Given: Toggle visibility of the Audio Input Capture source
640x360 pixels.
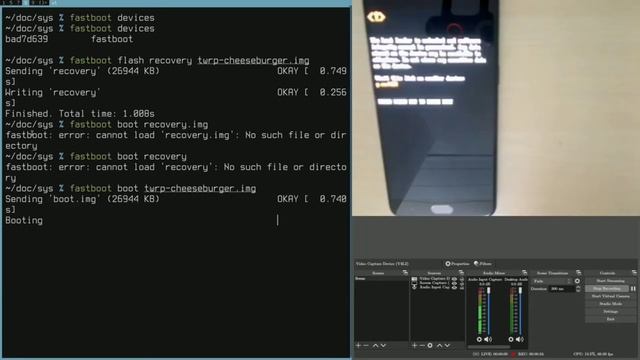Looking at the screenshot, I should [x=454, y=288].
